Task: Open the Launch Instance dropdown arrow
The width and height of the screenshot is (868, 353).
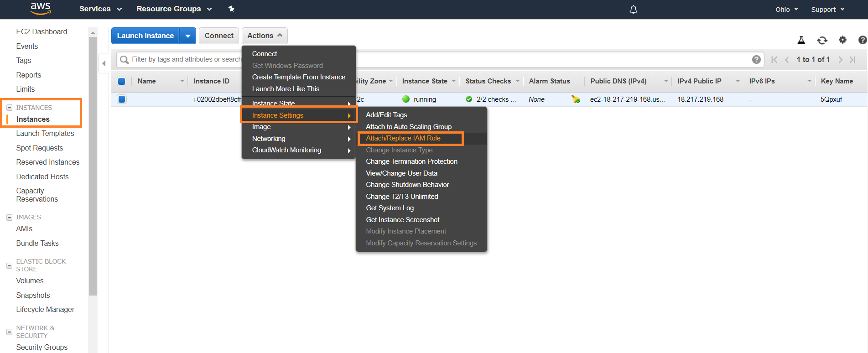Action: pos(188,36)
